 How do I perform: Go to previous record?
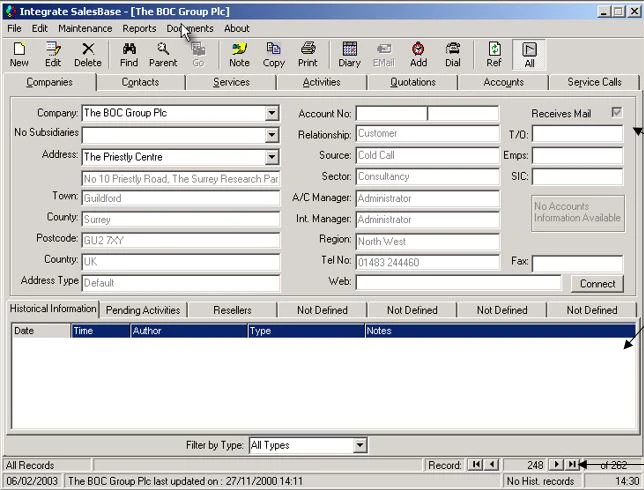[x=492, y=465]
